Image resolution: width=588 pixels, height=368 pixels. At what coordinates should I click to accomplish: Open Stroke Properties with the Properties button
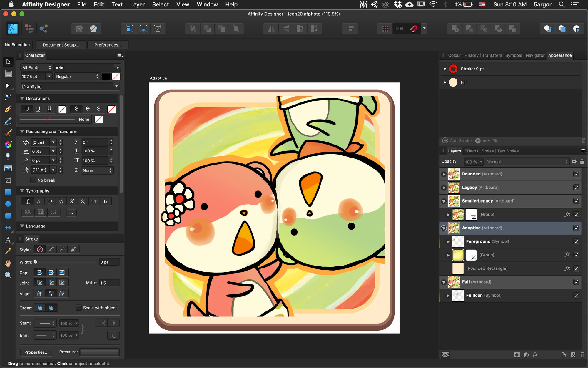click(x=36, y=352)
